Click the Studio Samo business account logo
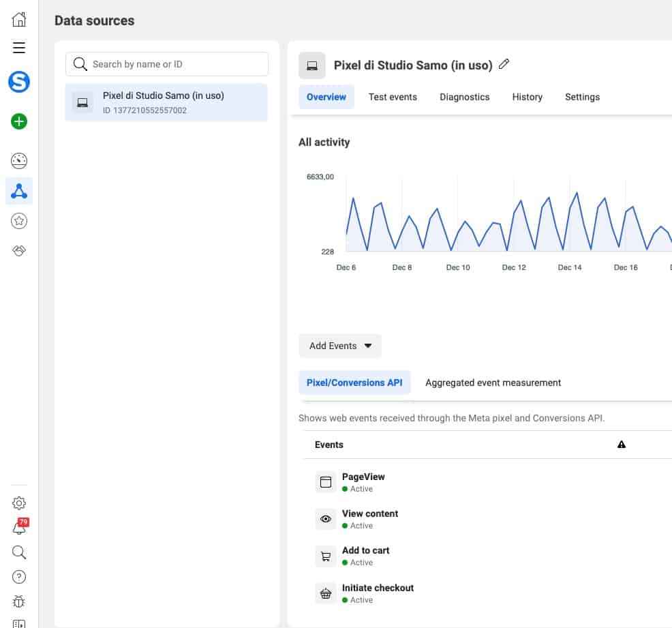Image resolution: width=672 pixels, height=628 pixels. (19, 81)
